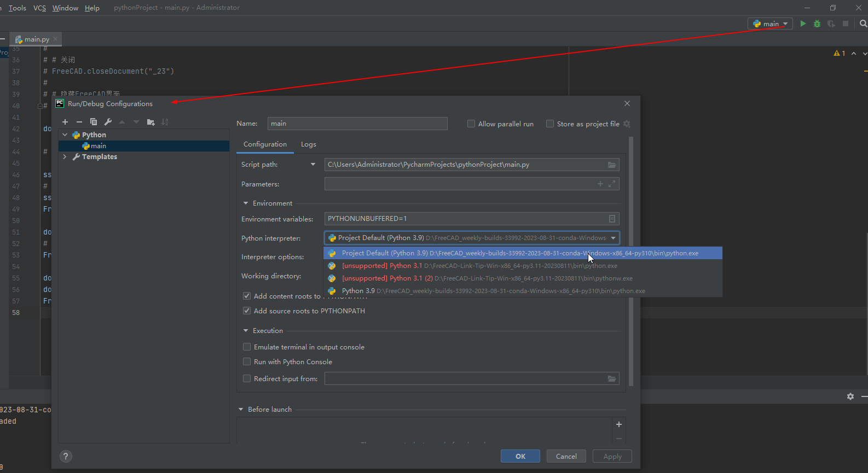
Task: Expand the Parameters field editor
Action: (612, 184)
